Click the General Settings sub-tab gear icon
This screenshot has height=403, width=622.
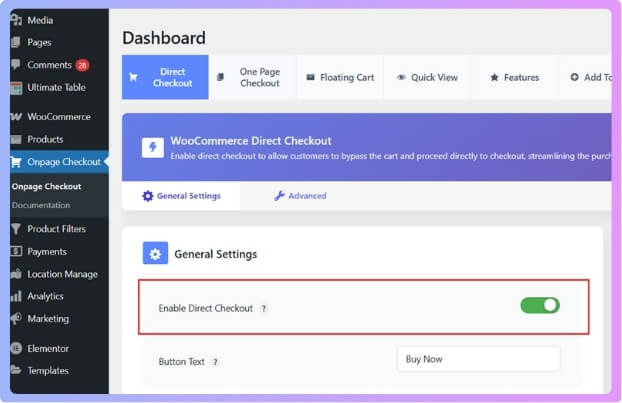tap(148, 196)
